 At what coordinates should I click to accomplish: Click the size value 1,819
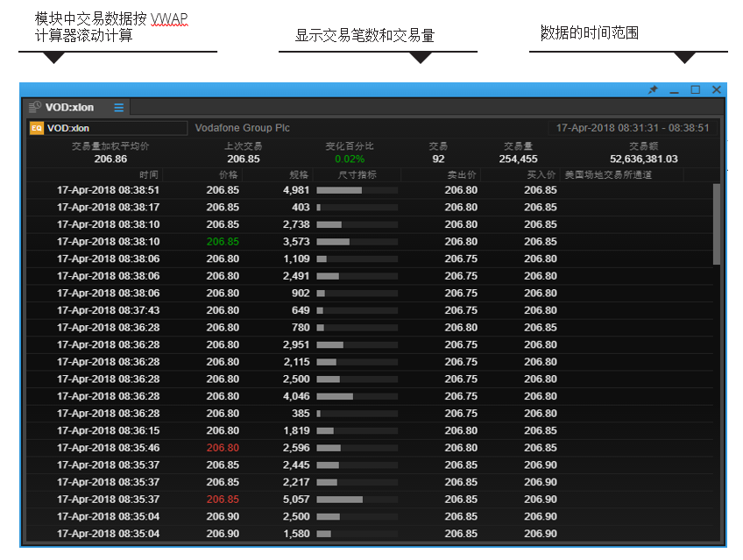click(296, 430)
